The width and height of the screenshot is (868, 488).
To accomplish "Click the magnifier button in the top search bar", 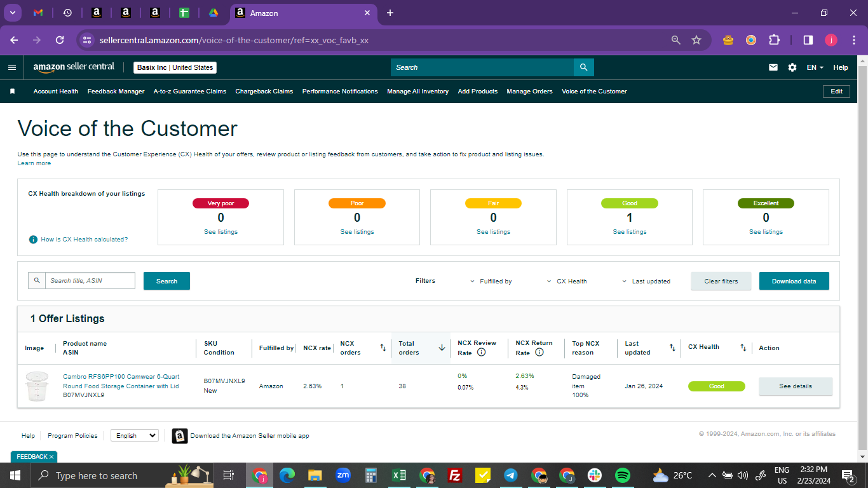I will pyautogui.click(x=583, y=67).
